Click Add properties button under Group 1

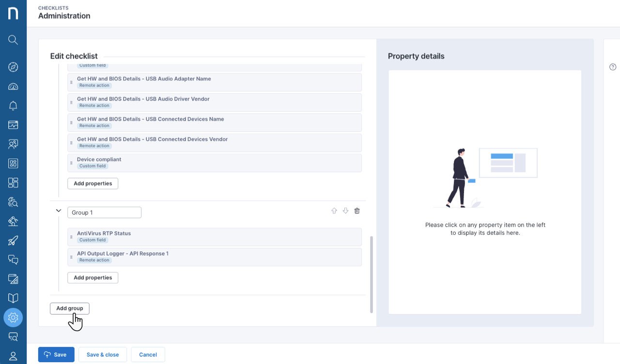point(93,278)
